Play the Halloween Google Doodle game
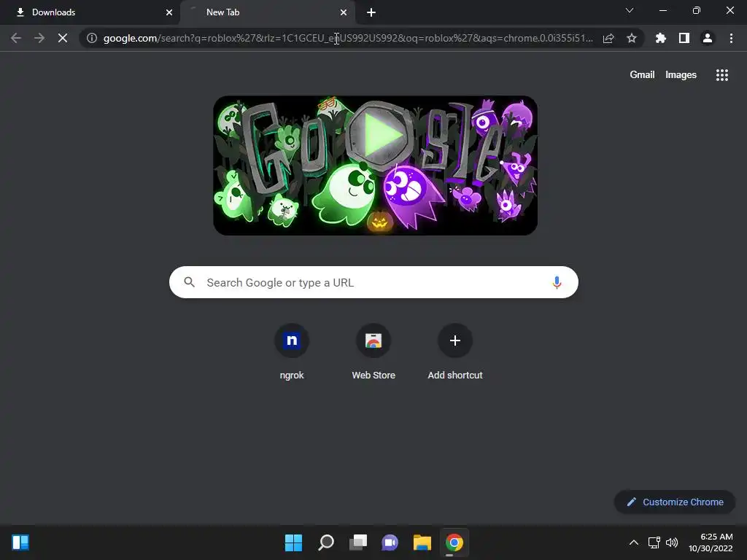 point(379,135)
